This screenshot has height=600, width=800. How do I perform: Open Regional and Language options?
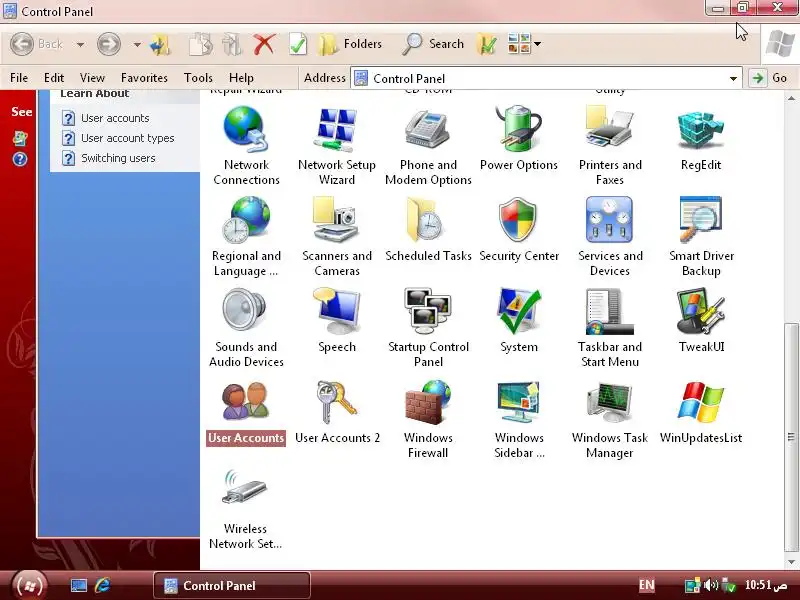point(246,236)
